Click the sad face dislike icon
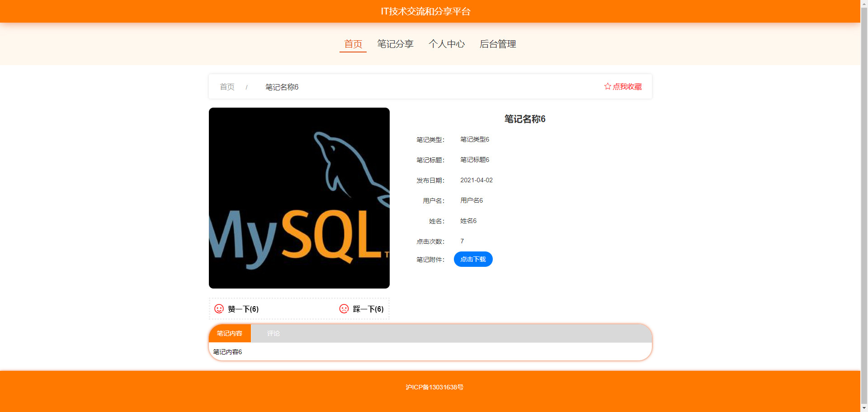 [x=344, y=308]
